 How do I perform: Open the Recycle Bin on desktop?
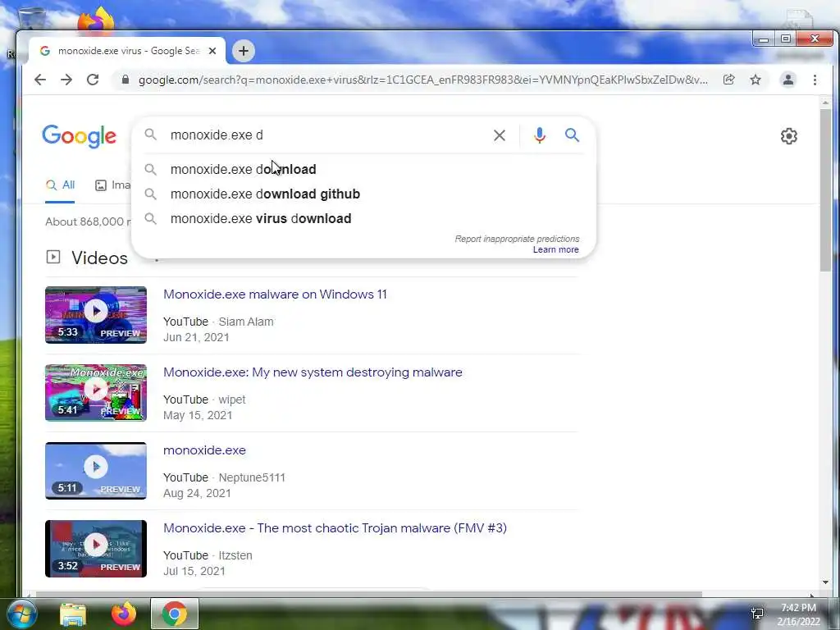[31, 19]
